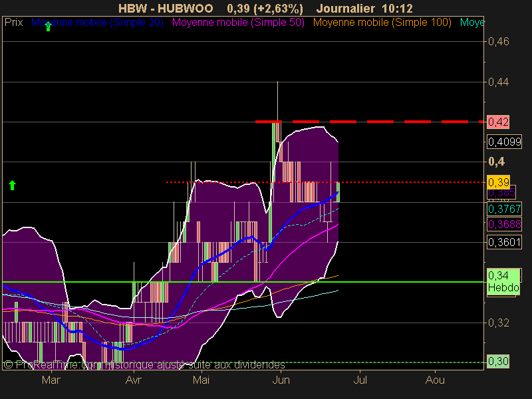This screenshot has height=399, width=532.
Task: Click the thick red dashed 0,42 resistance line
Action: click(x=370, y=122)
